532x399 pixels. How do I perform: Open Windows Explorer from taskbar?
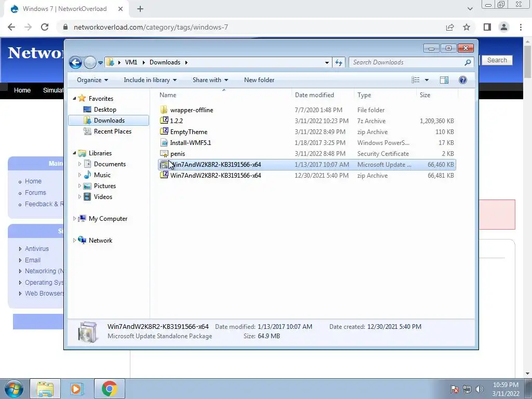pyautogui.click(x=45, y=389)
